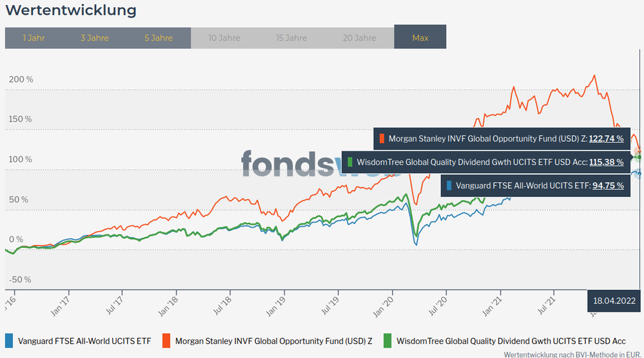Select the Max time range tab
The image size is (644, 358).
(x=420, y=38)
